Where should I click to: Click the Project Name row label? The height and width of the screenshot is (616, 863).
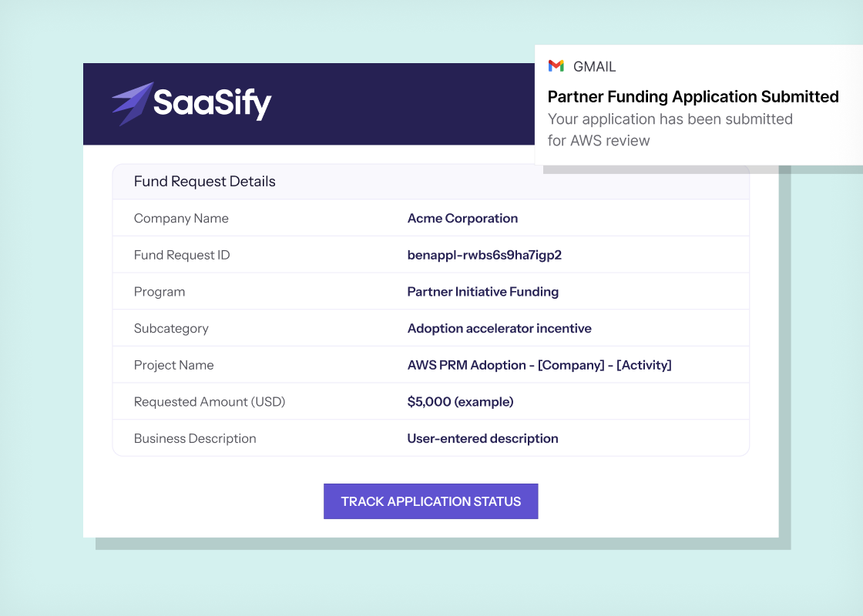(174, 365)
